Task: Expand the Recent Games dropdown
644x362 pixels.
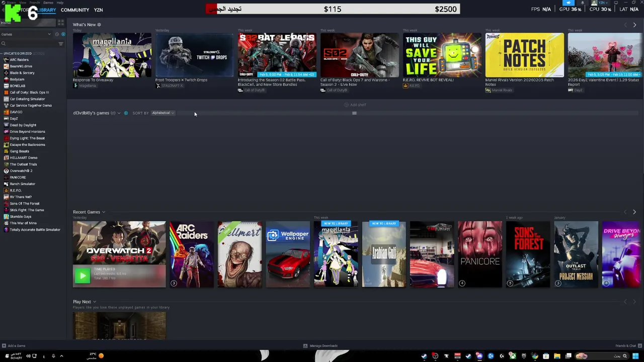Action: click(x=104, y=212)
